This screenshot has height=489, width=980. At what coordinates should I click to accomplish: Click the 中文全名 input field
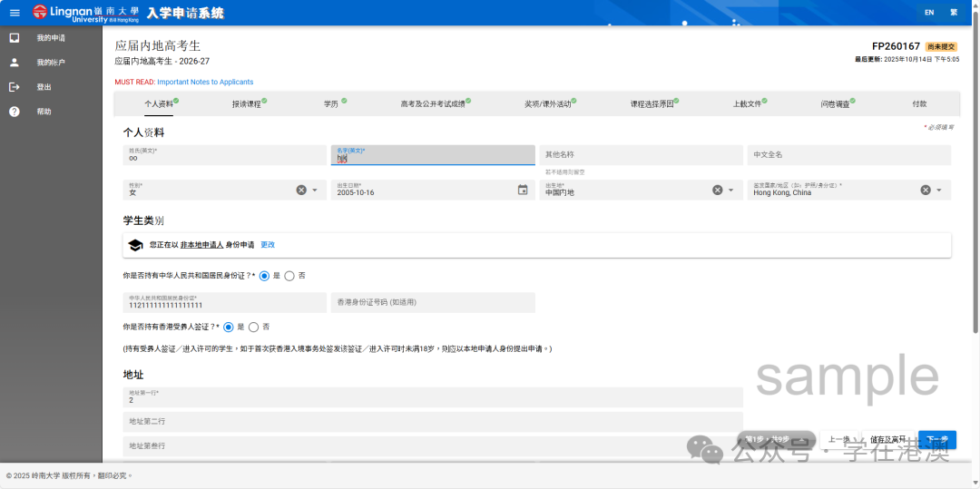point(848,155)
